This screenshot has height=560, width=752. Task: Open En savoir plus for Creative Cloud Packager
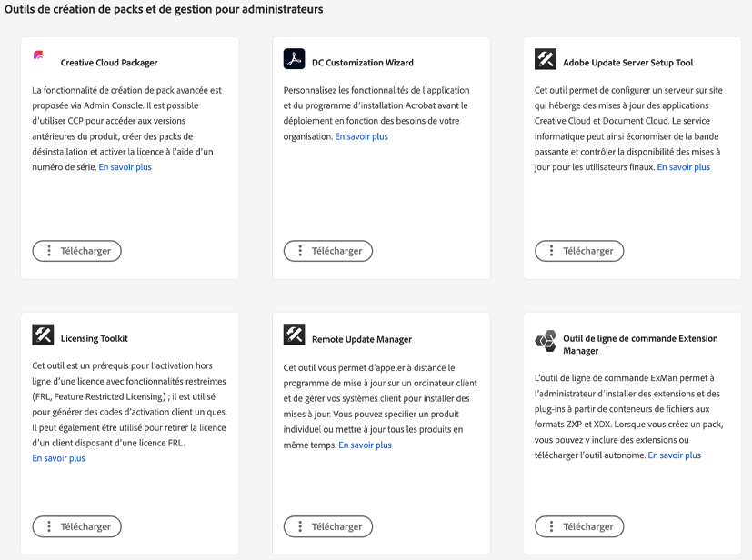pos(125,167)
